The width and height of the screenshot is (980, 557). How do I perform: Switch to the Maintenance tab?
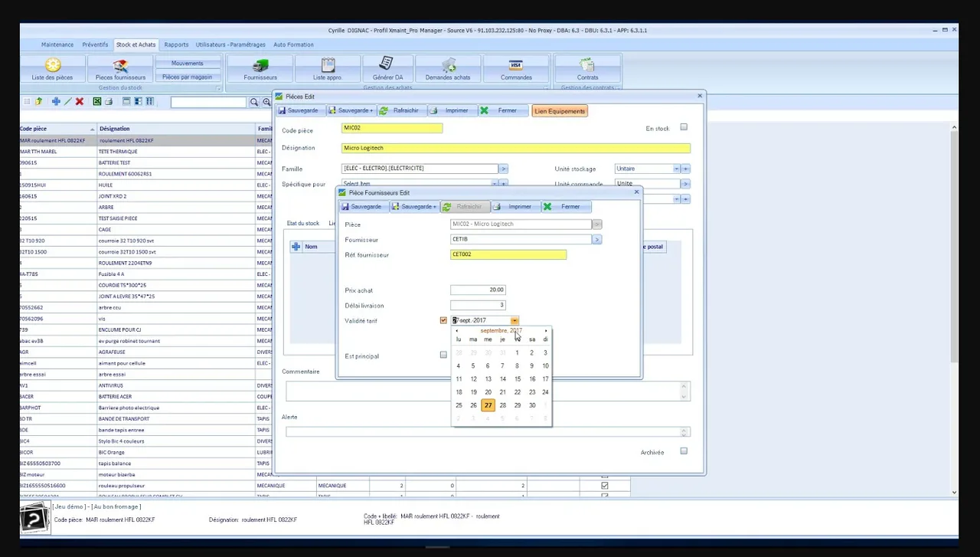coord(57,44)
